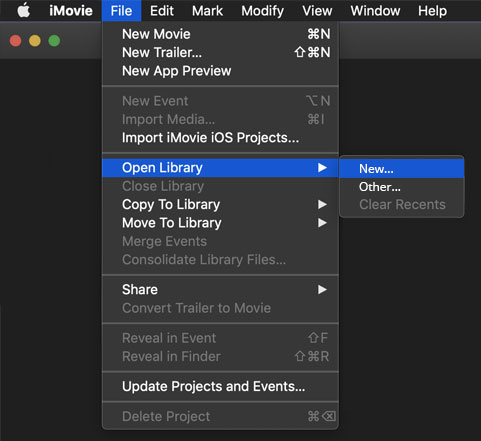Expand the Copy To Library submenu

[220, 204]
